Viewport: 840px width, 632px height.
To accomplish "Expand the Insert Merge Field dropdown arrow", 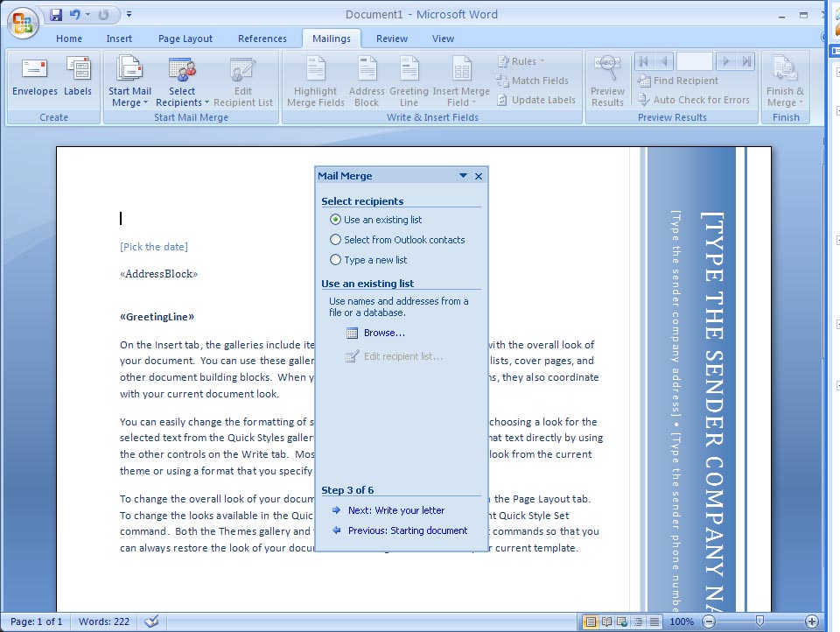I will [x=474, y=102].
